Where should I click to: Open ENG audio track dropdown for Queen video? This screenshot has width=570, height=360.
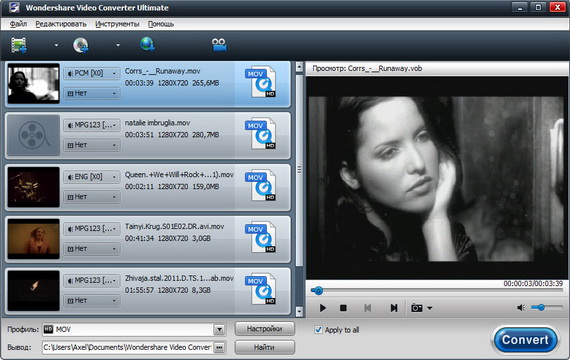pyautogui.click(x=92, y=177)
